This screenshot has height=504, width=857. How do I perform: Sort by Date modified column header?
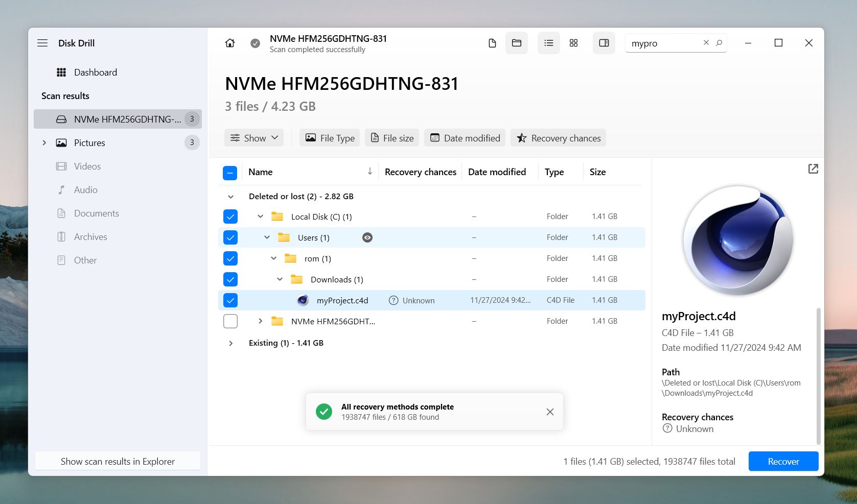click(x=497, y=172)
